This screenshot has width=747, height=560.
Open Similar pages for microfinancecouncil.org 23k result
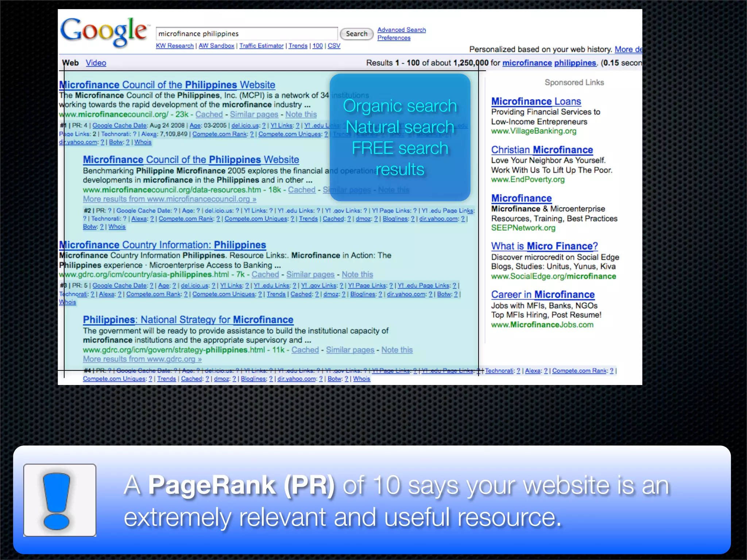pyautogui.click(x=254, y=114)
